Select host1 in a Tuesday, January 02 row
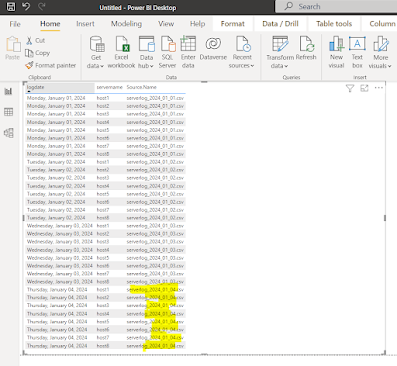 (x=103, y=162)
